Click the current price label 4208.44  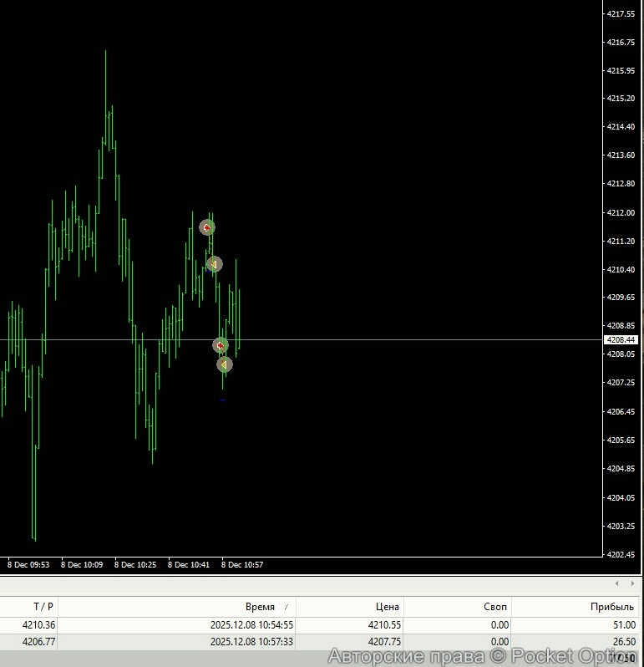[621, 340]
